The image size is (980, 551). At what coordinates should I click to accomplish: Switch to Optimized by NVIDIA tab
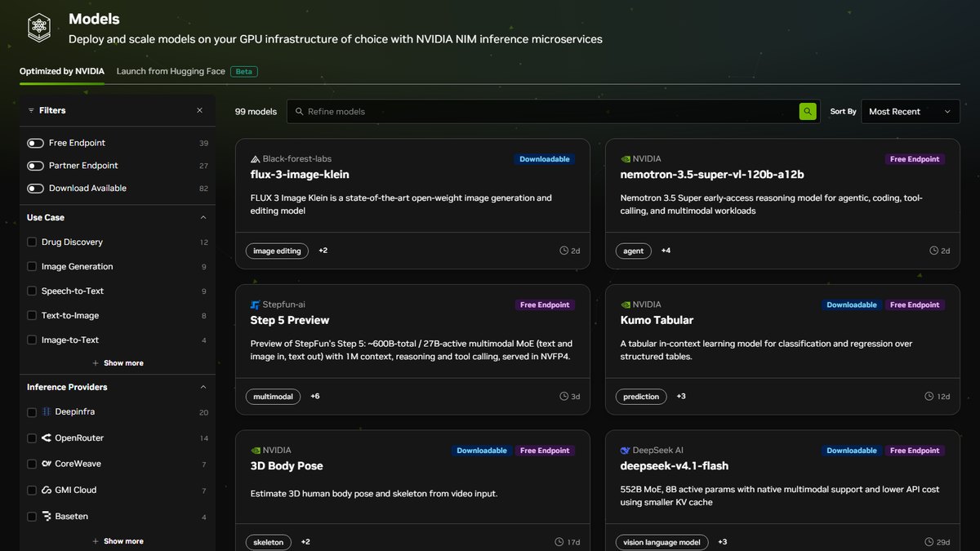click(x=62, y=71)
